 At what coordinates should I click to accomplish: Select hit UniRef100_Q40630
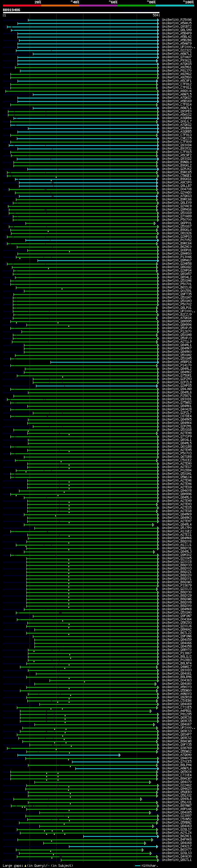[x=176, y=856]
